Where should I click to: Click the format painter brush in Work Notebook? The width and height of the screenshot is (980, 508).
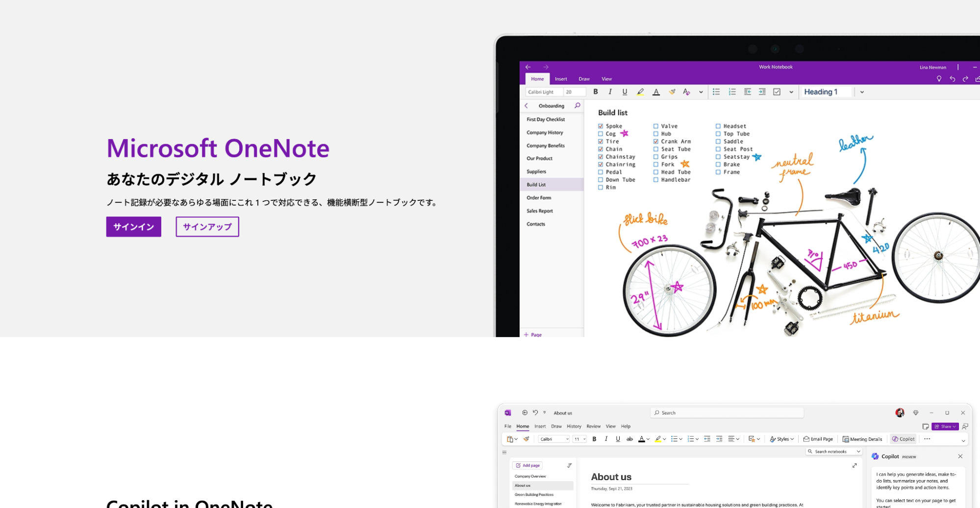coord(672,92)
